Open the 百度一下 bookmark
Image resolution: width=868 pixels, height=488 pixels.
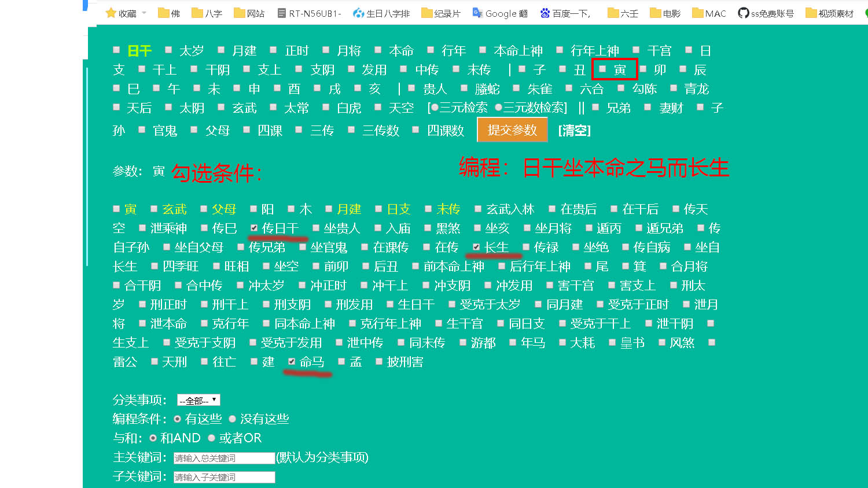tap(565, 13)
